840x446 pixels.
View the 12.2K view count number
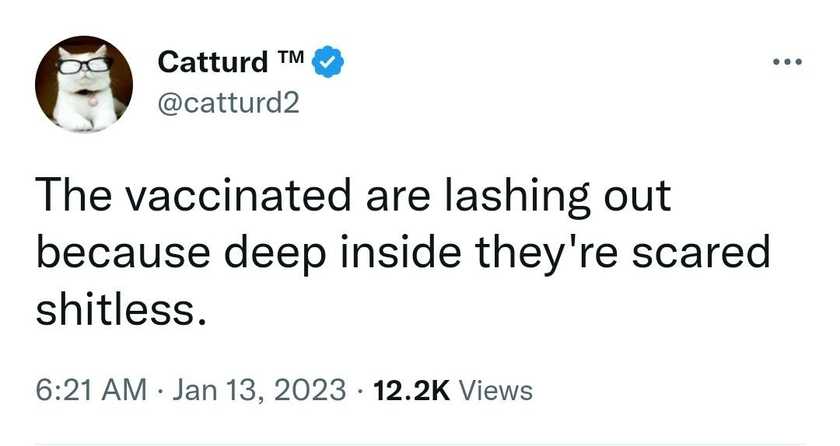412,390
